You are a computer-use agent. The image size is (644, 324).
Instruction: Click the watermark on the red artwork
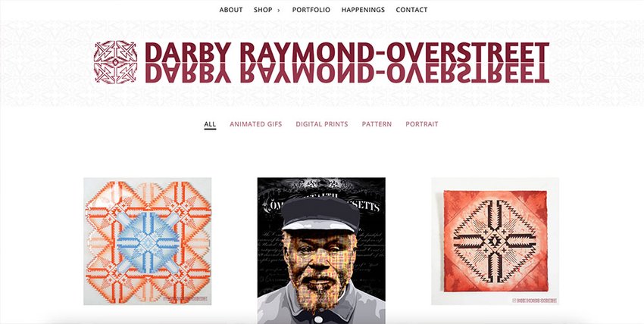click(534, 301)
